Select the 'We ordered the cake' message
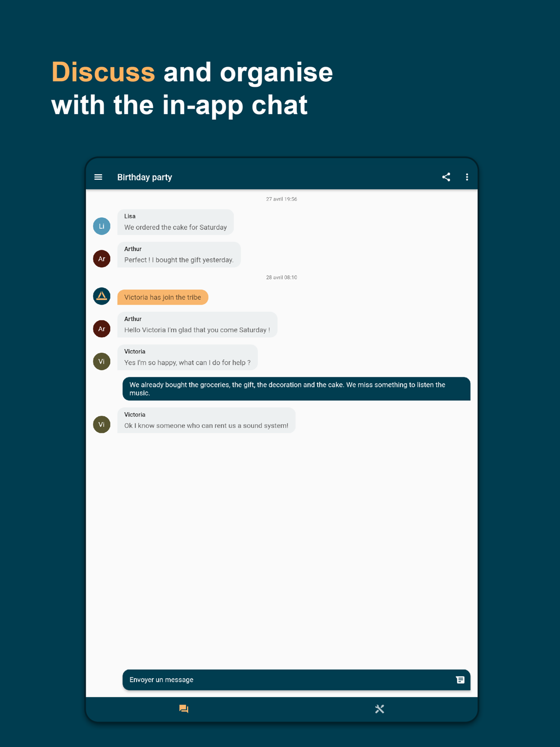This screenshot has width=560, height=747. click(175, 222)
